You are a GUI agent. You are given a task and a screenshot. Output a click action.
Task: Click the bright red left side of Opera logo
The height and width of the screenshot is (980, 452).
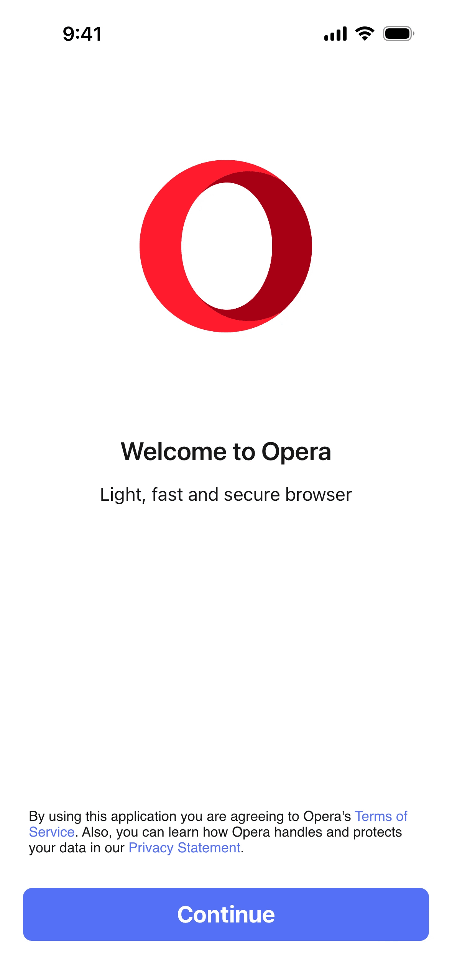160,246
